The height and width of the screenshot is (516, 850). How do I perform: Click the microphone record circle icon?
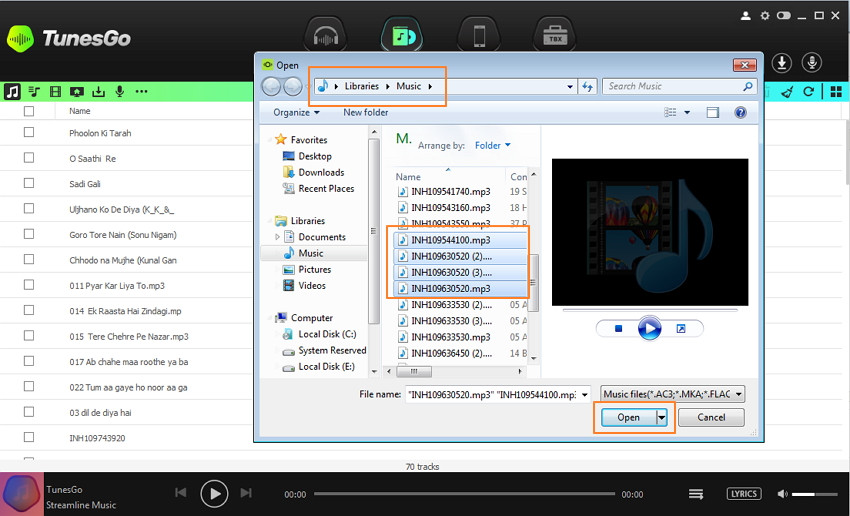tap(812, 63)
